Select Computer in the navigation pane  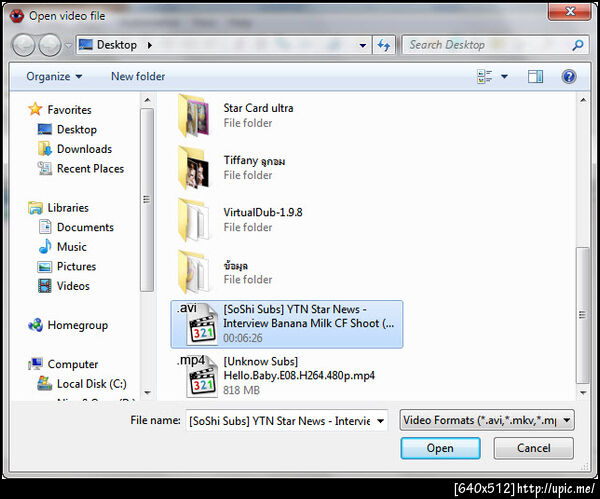coord(73,364)
